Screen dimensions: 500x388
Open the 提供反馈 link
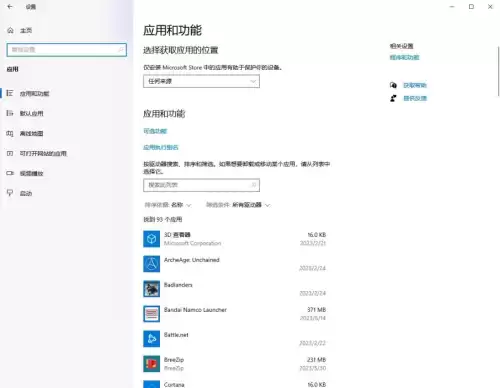point(415,98)
